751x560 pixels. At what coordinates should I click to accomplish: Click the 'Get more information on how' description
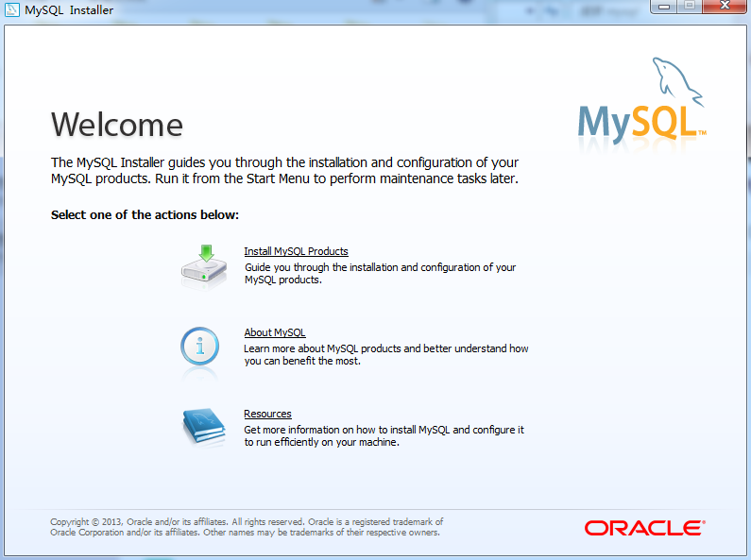[384, 436]
